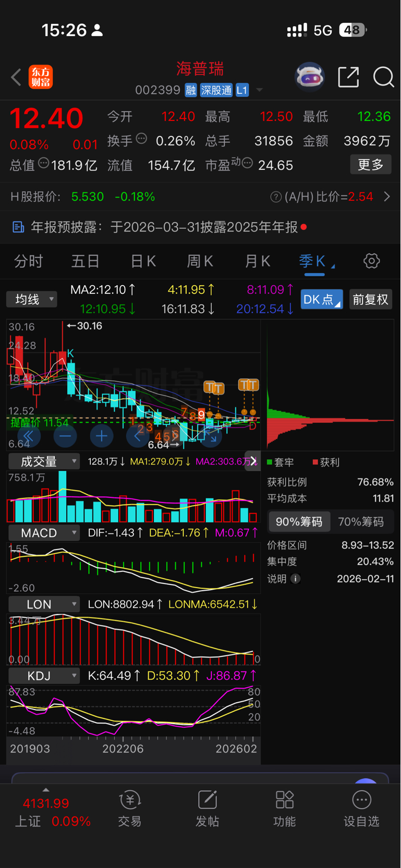The image size is (401, 868).
Task: Tap info icon beside 市盈动
Action: coord(248,163)
